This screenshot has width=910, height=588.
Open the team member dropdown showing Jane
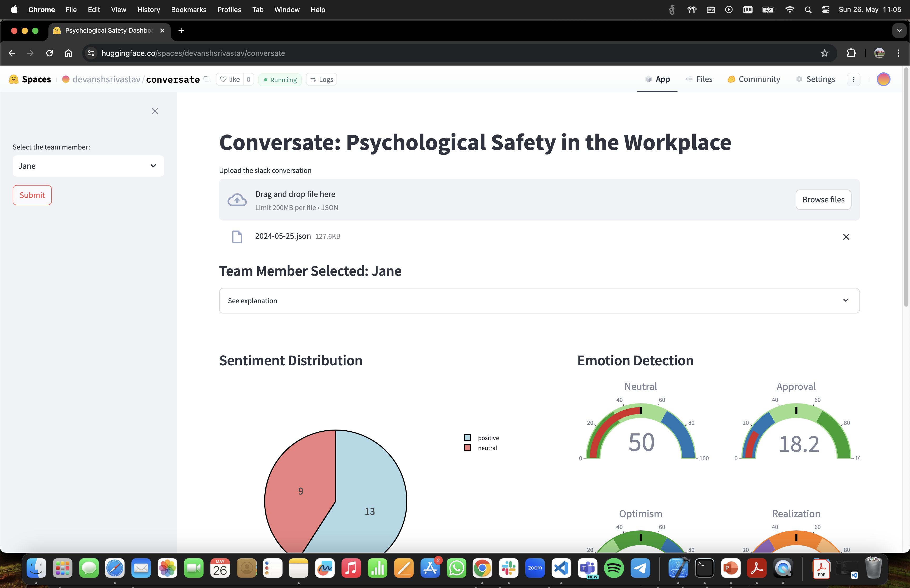(x=88, y=166)
